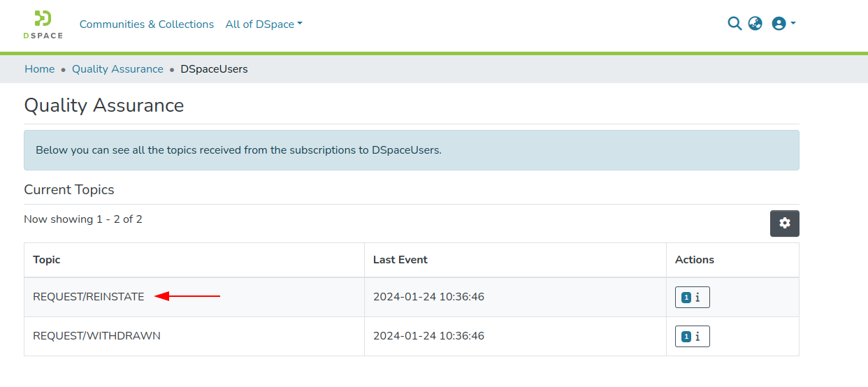
Task: Expand the All of DSpace menu
Action: 263,24
